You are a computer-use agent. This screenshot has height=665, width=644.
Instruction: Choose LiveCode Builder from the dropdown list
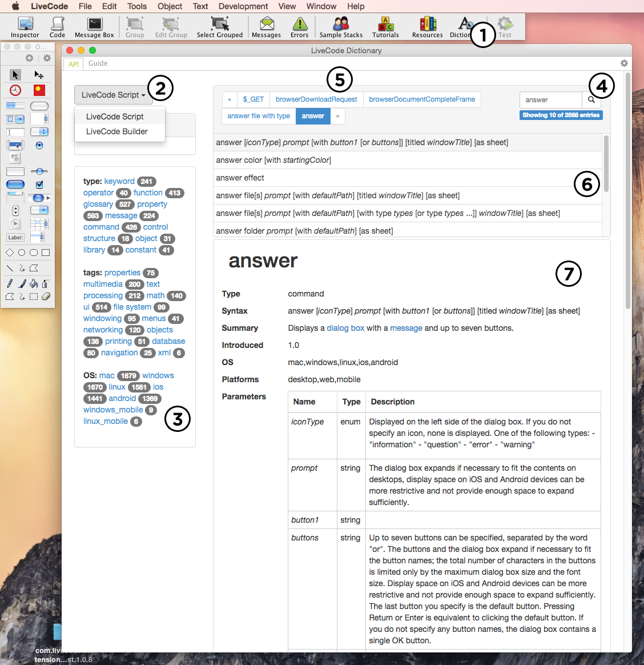tap(117, 131)
